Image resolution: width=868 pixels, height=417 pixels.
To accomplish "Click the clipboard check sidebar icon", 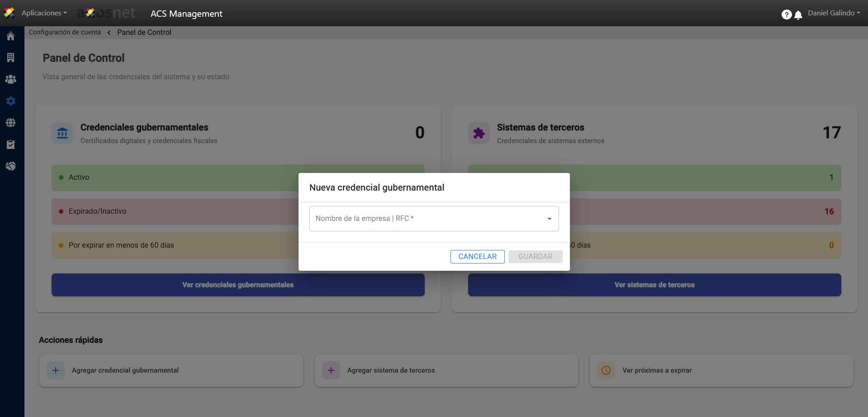I will pyautogui.click(x=11, y=144).
